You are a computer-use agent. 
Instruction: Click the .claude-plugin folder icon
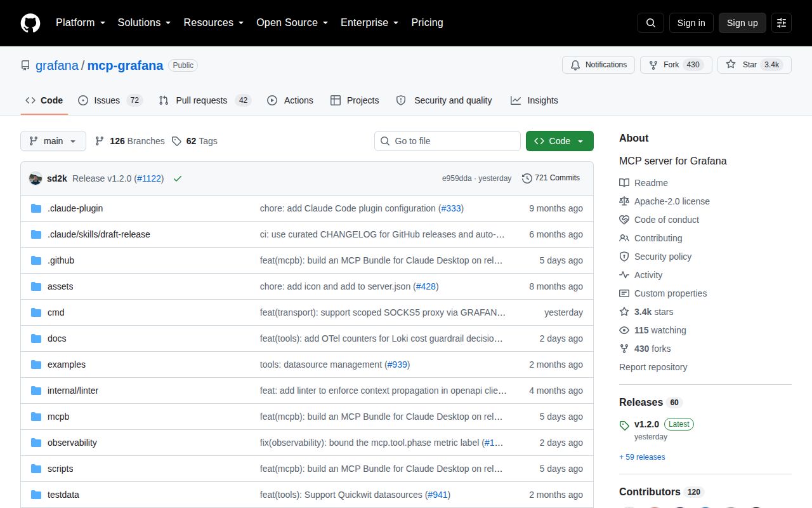point(36,208)
